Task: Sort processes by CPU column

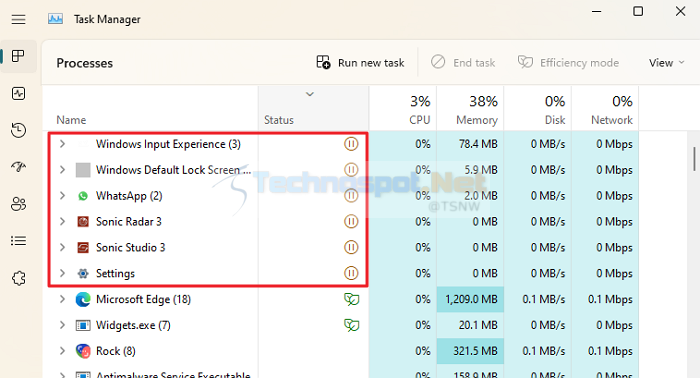Action: pyautogui.click(x=403, y=108)
